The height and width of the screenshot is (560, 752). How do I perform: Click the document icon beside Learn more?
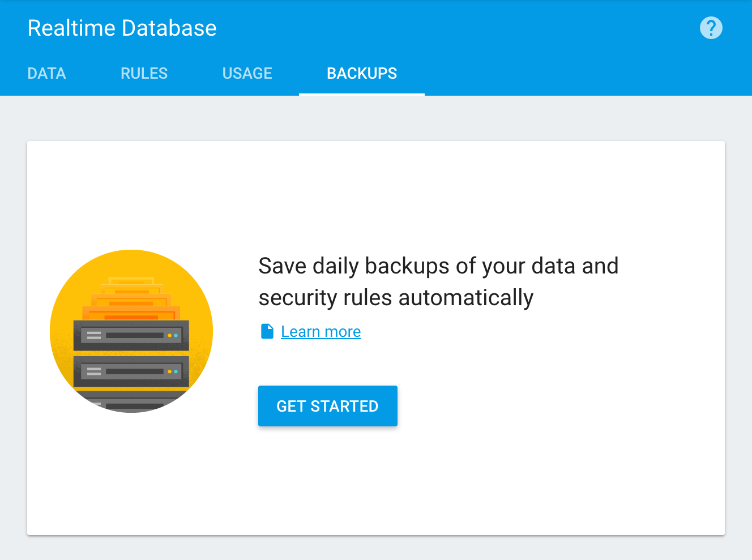pyautogui.click(x=267, y=331)
